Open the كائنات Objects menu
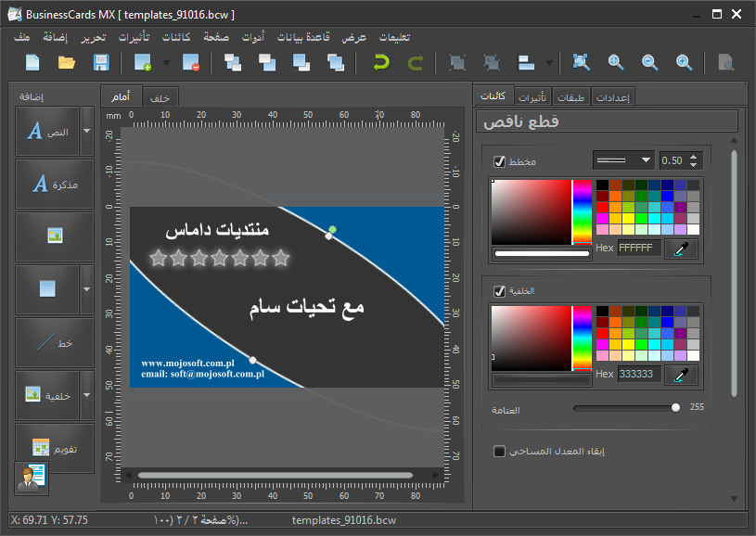 coord(176,37)
